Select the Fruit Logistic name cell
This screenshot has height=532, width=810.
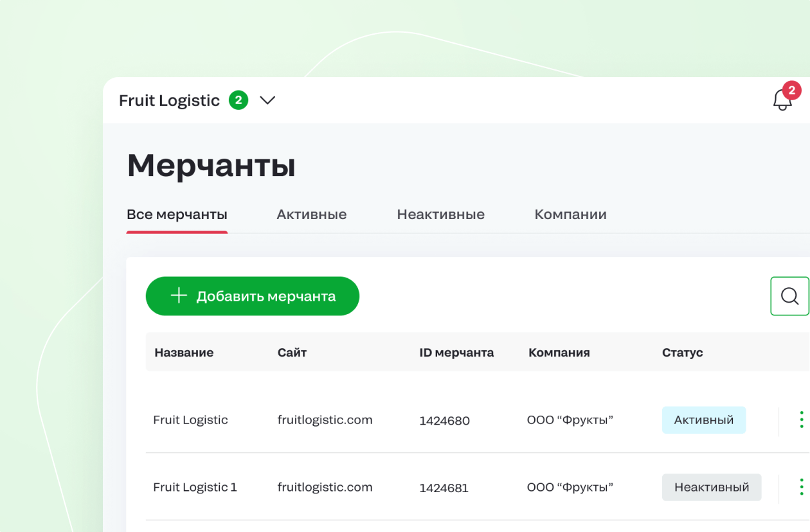190,420
